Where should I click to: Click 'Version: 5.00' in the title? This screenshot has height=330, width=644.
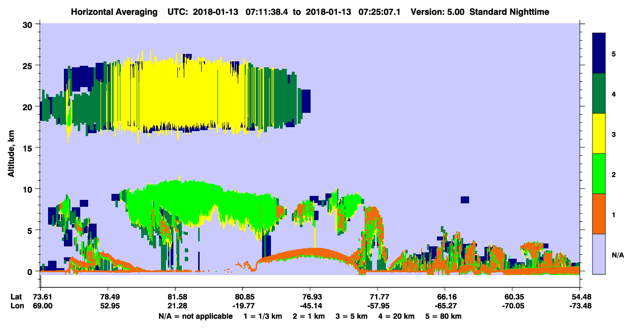click(438, 11)
